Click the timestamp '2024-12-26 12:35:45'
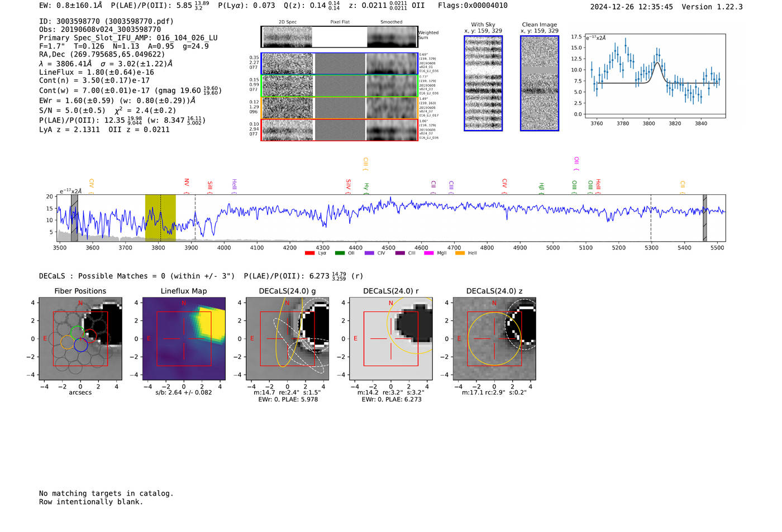 [632, 7]
